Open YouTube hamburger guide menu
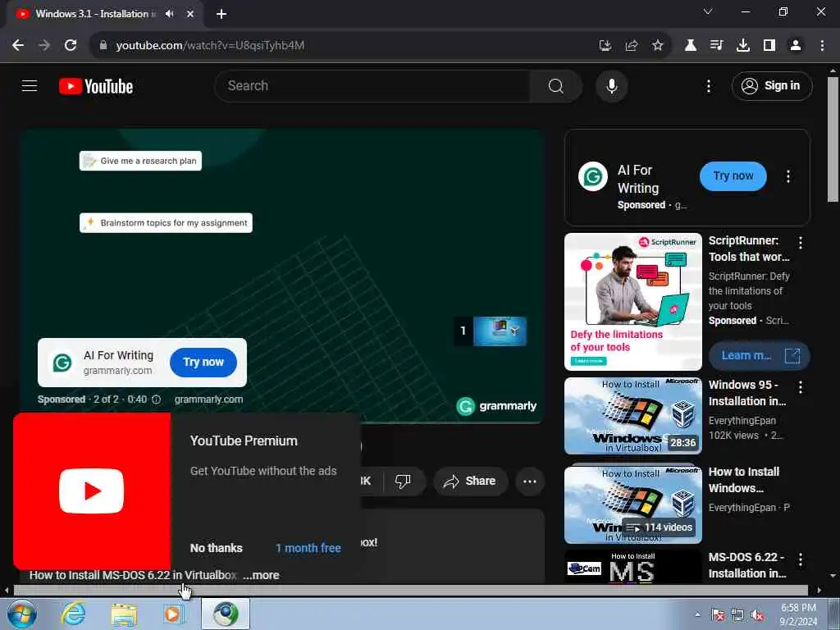 (x=30, y=85)
